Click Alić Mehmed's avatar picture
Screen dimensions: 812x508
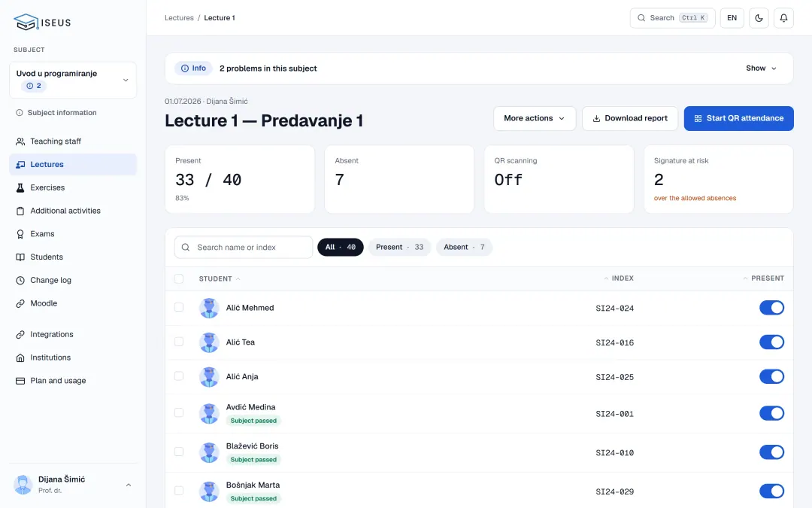[x=209, y=308]
